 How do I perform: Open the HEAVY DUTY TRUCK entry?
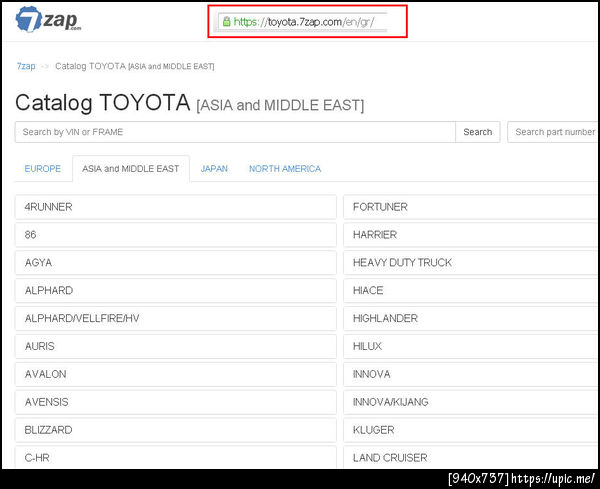click(x=471, y=263)
